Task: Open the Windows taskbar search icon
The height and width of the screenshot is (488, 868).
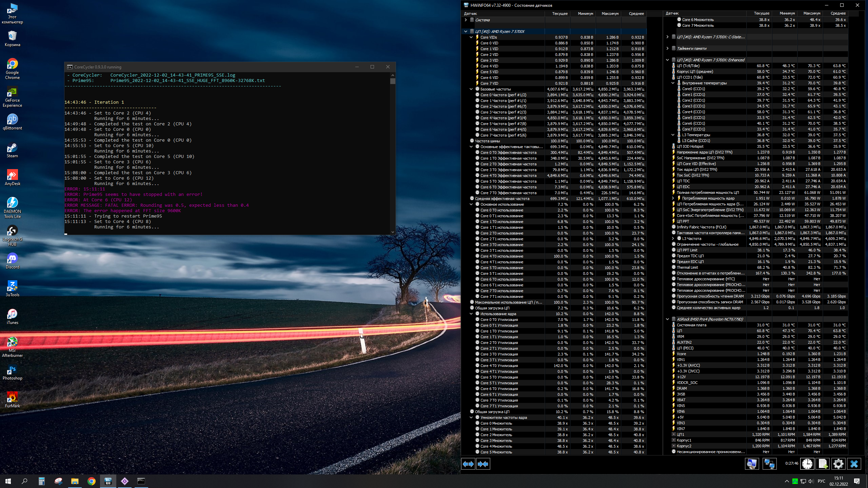Action: point(24,481)
